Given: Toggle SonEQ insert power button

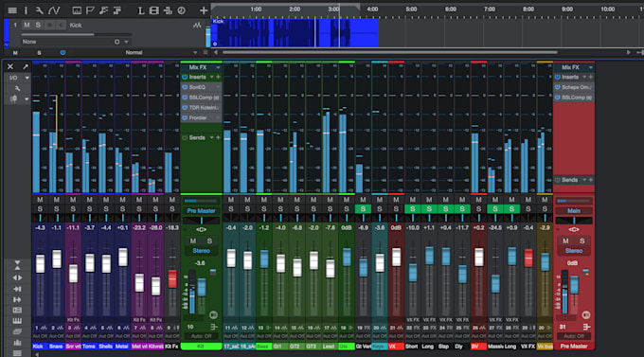Looking at the screenshot, I should [x=185, y=87].
